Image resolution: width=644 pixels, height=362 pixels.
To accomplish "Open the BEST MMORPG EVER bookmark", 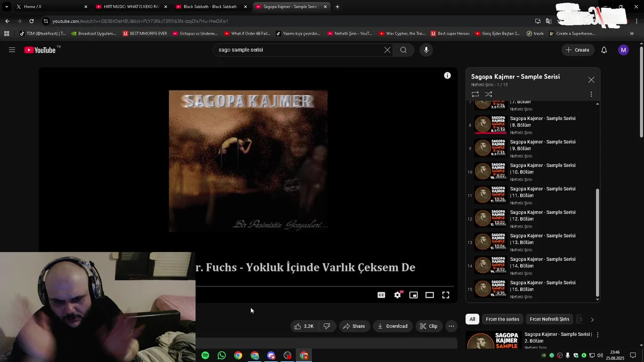I will coord(145,34).
